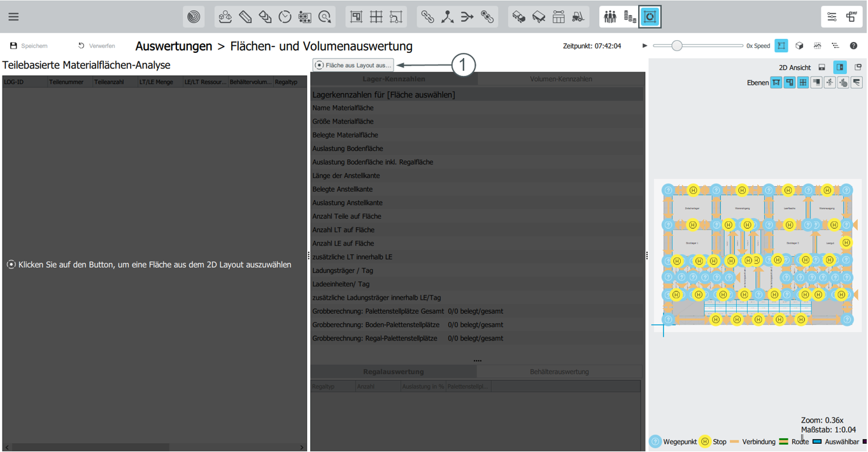Switch to Behälterauswertung tab

(x=559, y=372)
